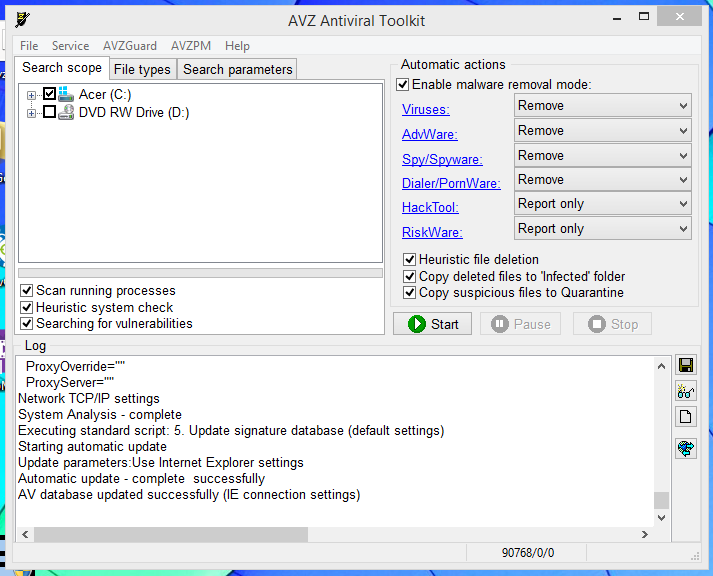Close the AVZ Antiviral Toolkit window
Viewport: 713px width, 576px height.
coord(679,17)
